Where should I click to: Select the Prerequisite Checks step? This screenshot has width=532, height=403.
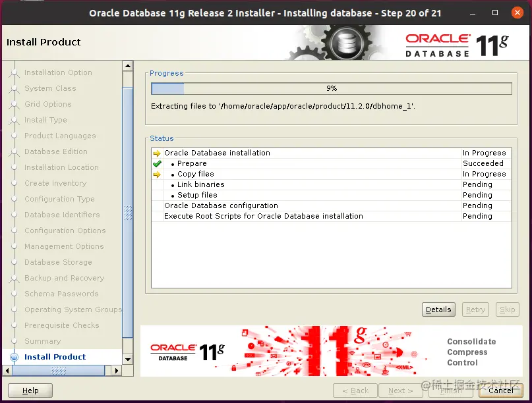[x=62, y=325]
